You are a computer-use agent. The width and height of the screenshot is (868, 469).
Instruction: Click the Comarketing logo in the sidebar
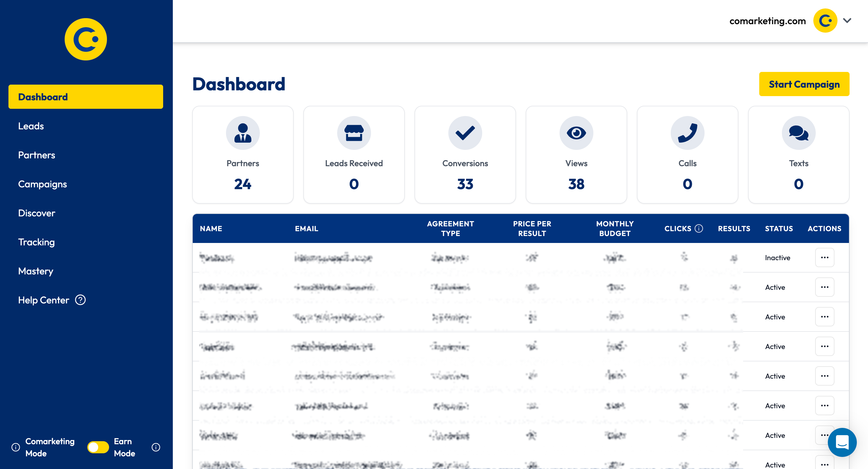85,39
